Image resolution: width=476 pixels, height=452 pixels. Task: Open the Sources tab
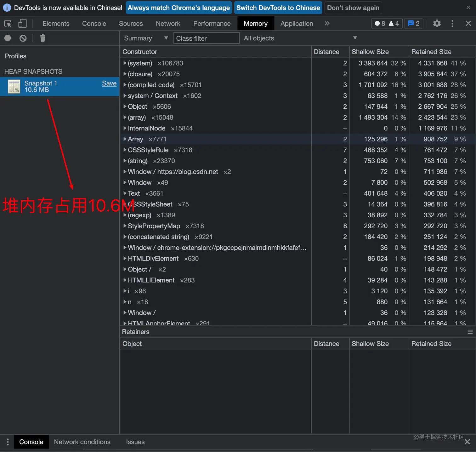[131, 24]
